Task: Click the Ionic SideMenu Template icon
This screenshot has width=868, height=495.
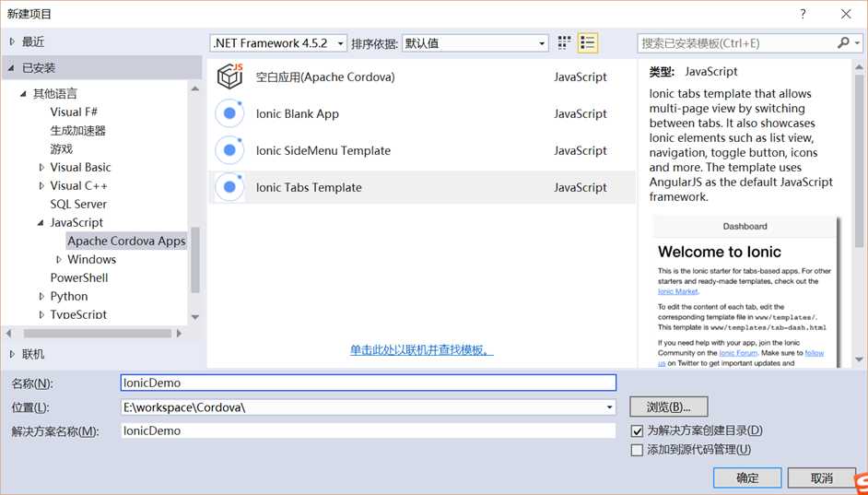Action: (x=229, y=150)
